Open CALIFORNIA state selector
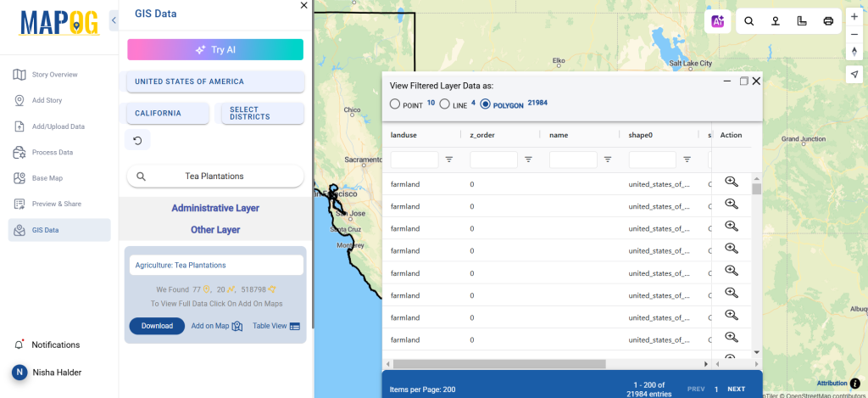868x398 pixels. pos(168,113)
